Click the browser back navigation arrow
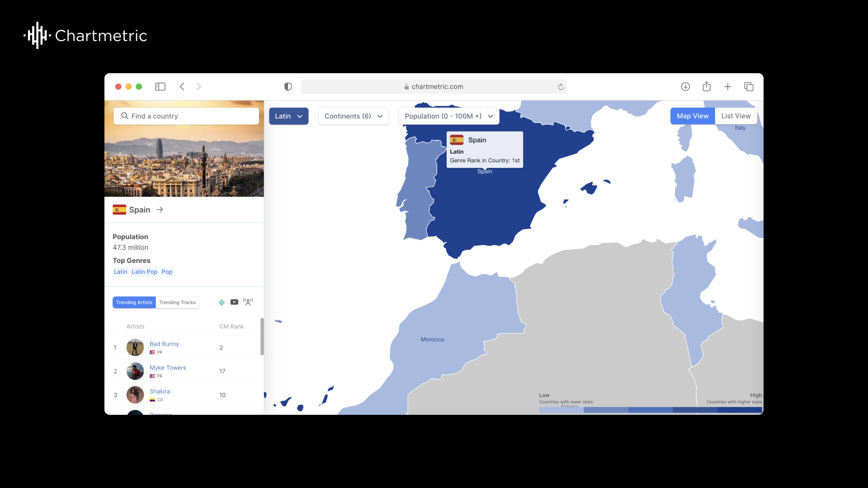The width and height of the screenshot is (868, 488). tap(183, 86)
